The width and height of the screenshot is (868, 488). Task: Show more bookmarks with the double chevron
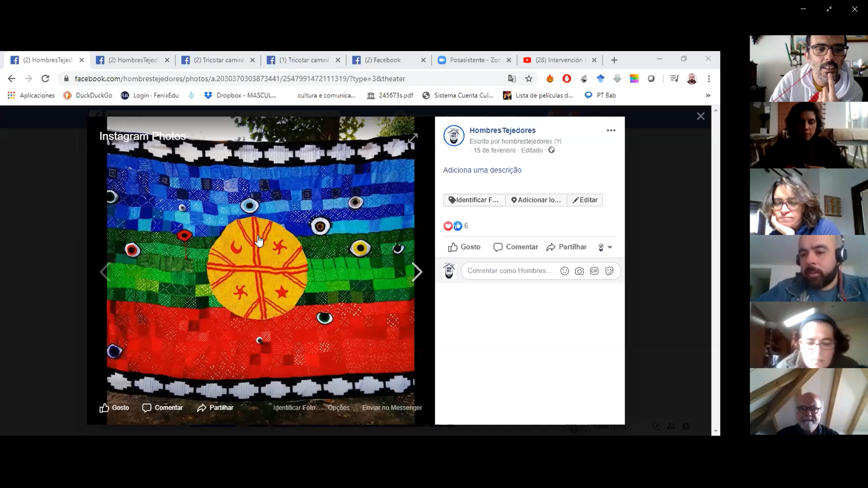708,95
